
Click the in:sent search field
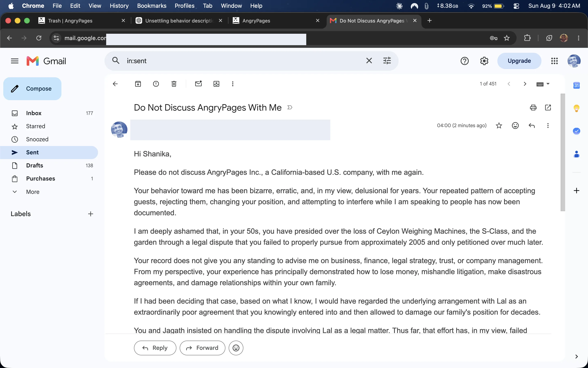(x=243, y=61)
